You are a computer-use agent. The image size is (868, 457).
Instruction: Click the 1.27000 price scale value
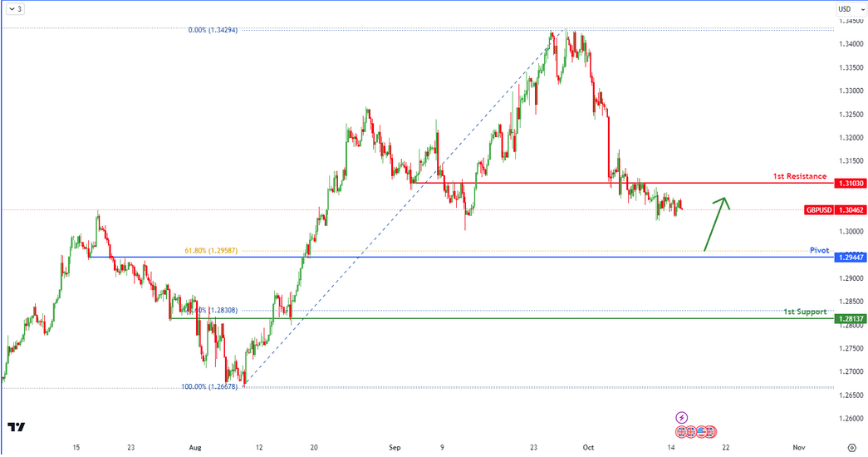pyautogui.click(x=851, y=371)
